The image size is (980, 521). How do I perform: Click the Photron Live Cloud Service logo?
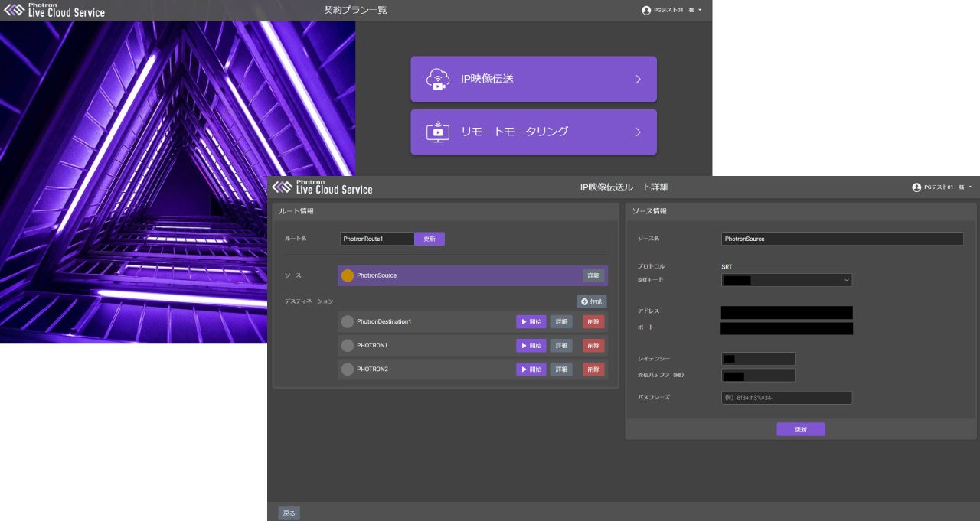[54, 10]
